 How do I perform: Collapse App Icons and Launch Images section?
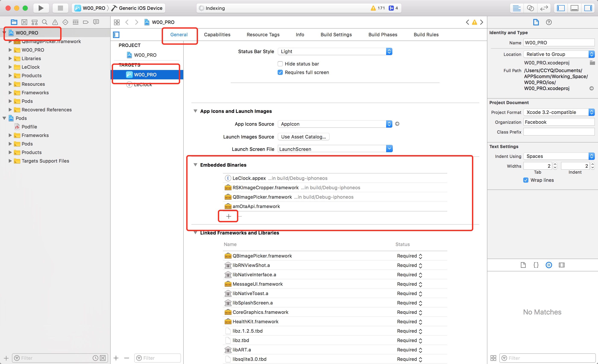(x=195, y=111)
